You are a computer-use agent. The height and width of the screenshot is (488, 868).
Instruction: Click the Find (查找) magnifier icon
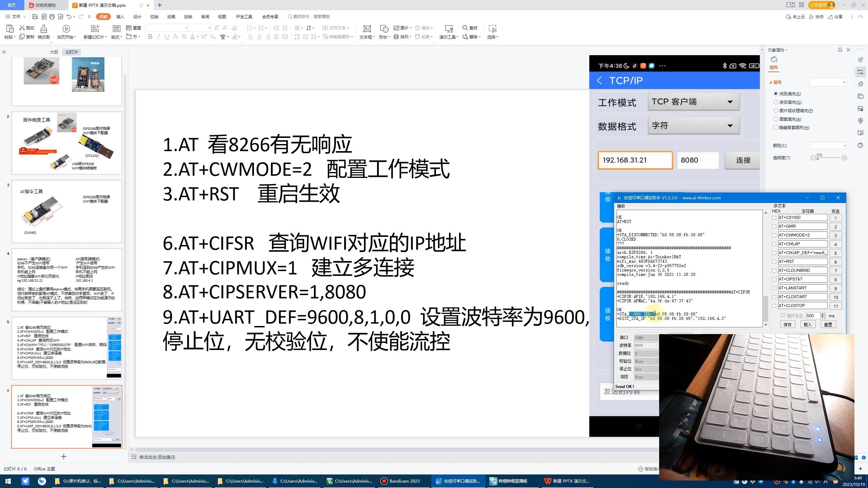tap(465, 28)
